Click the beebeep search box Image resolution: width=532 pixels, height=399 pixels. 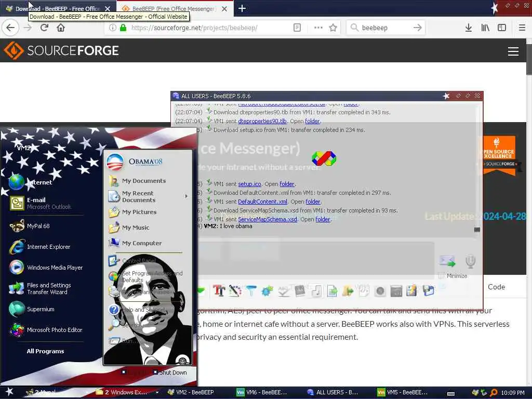(x=385, y=28)
